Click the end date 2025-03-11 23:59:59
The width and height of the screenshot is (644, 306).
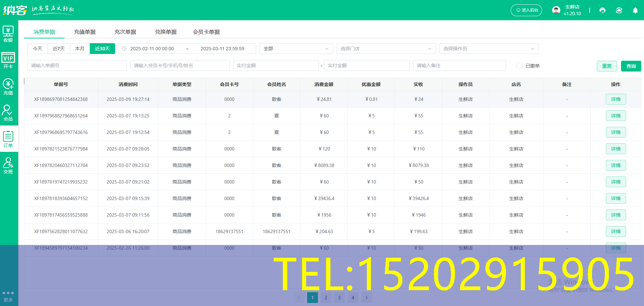click(222, 49)
